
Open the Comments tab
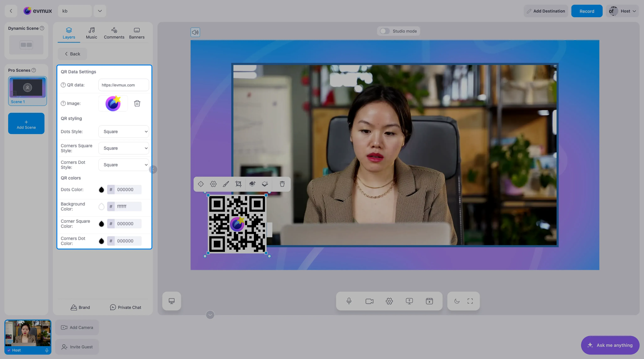(x=114, y=33)
